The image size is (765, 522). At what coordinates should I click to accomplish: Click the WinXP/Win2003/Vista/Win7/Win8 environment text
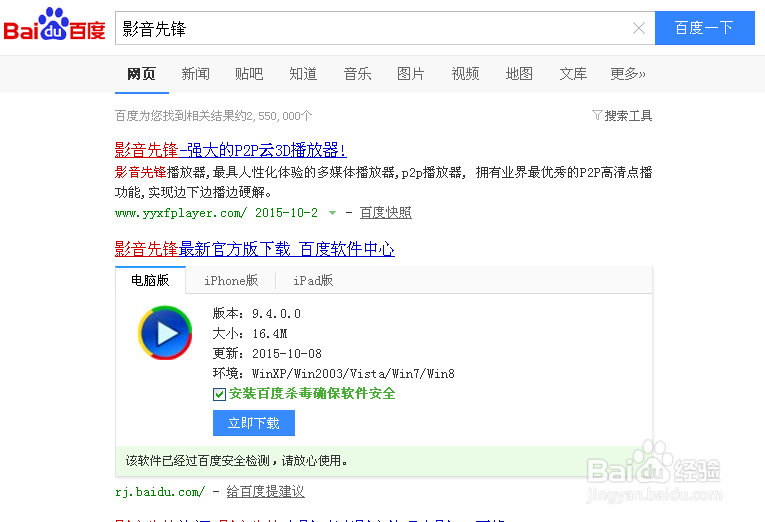coord(353,374)
